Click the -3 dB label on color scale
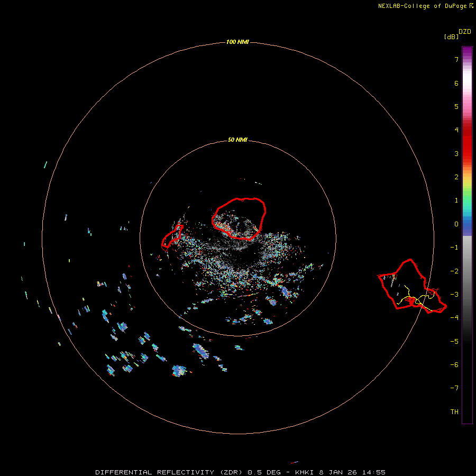 (x=454, y=295)
